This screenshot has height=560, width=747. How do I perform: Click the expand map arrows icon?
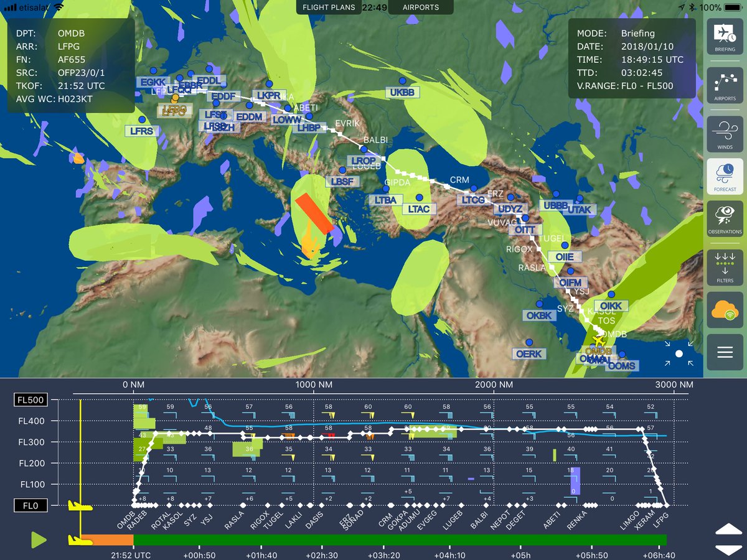tap(679, 353)
